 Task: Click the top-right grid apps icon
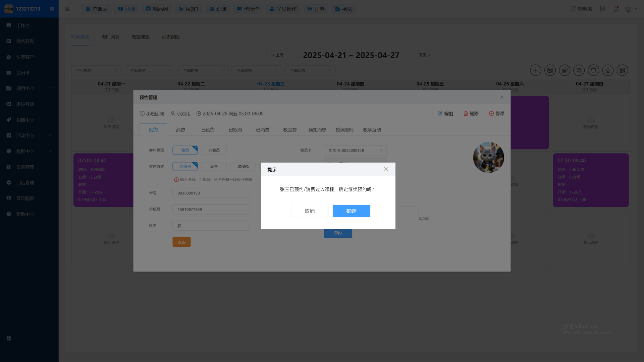tap(602, 9)
